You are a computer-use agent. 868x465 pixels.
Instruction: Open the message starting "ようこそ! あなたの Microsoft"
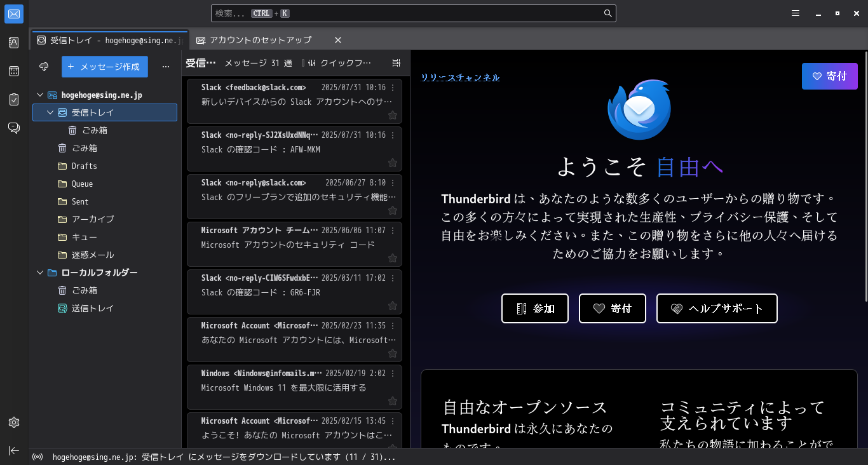294,430
